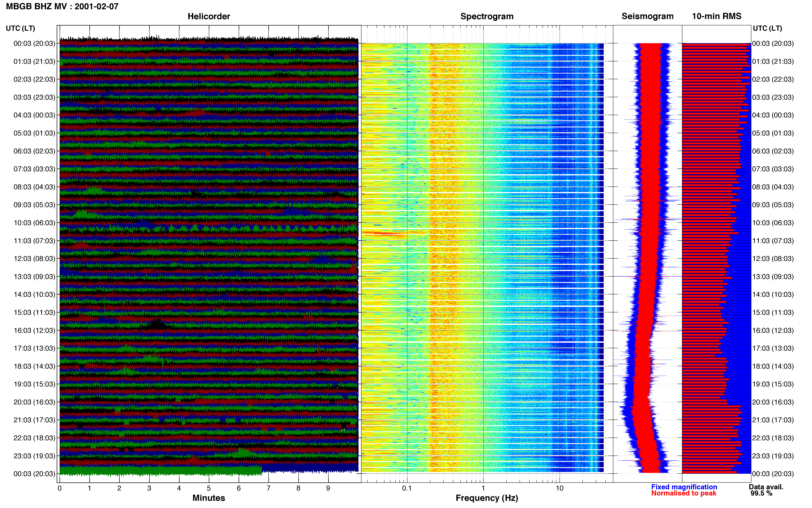Click the '6' tick on Minutes axis
Image resolution: width=812 pixels, height=508 pixels.
(x=239, y=488)
